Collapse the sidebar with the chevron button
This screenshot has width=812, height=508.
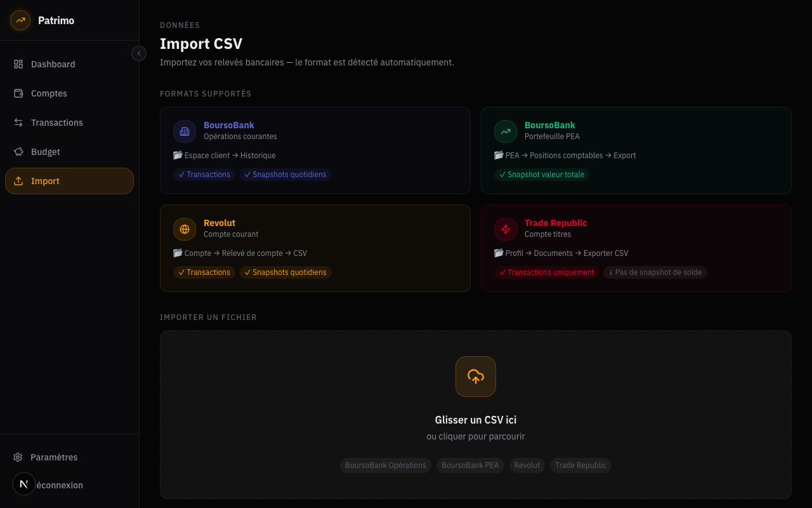[139, 53]
